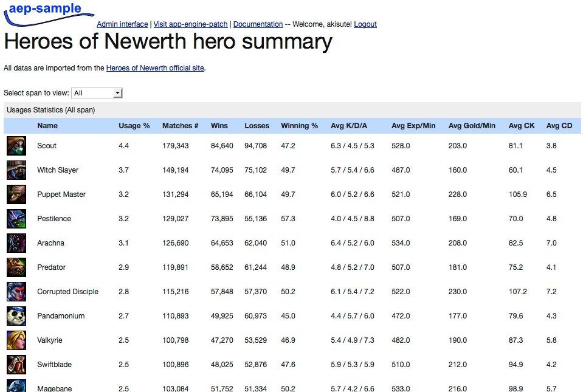This screenshot has width=586, height=392.
Task: Click the Puppet Master hero portrait icon
Action: pyautogui.click(x=16, y=194)
